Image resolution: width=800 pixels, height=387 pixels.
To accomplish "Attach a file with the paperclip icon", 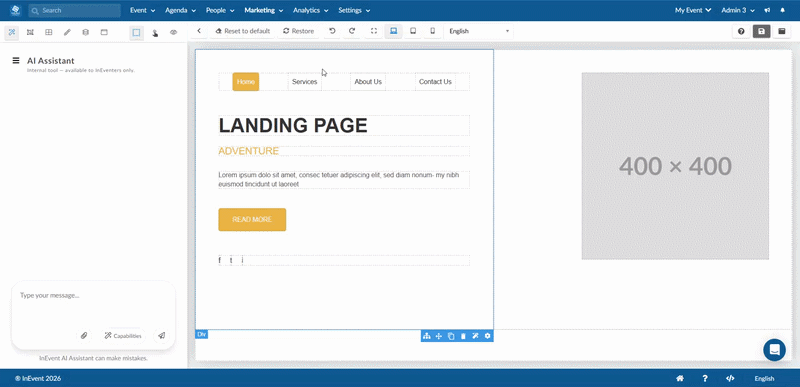I will tap(84, 336).
